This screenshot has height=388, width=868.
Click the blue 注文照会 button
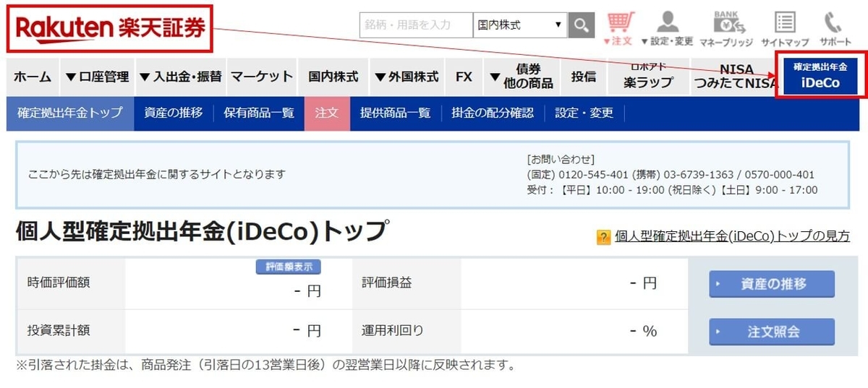(772, 332)
